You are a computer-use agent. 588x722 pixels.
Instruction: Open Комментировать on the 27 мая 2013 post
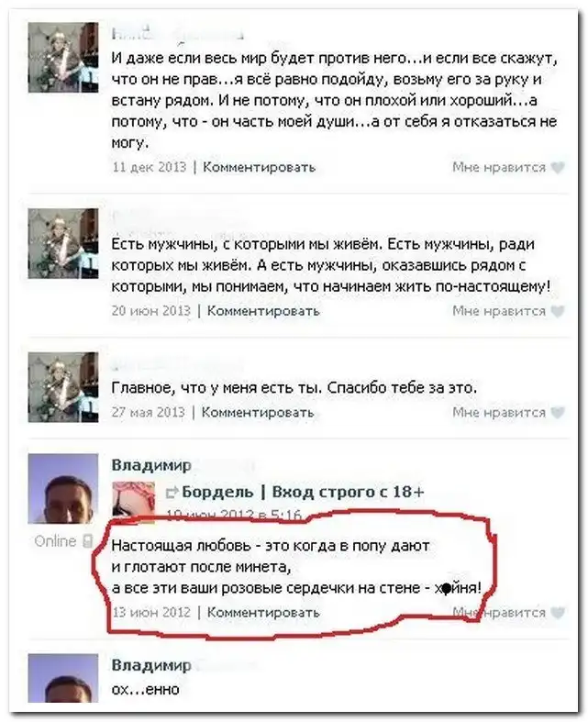(258, 412)
